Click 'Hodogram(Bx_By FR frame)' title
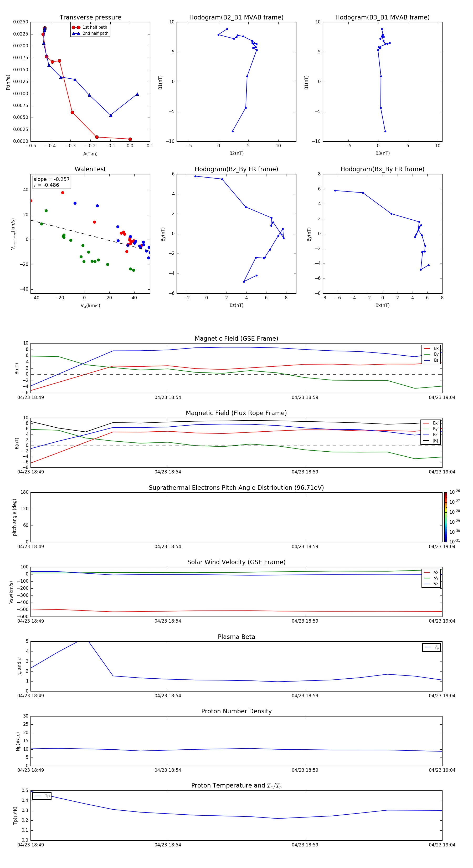This screenshot has width=473, height=868. pos(382,169)
